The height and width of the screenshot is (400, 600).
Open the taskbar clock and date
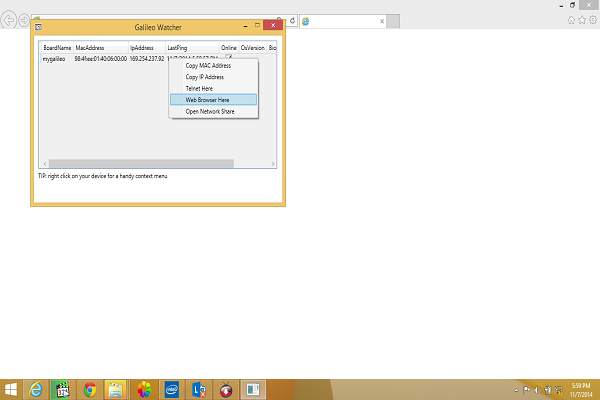tap(580, 390)
